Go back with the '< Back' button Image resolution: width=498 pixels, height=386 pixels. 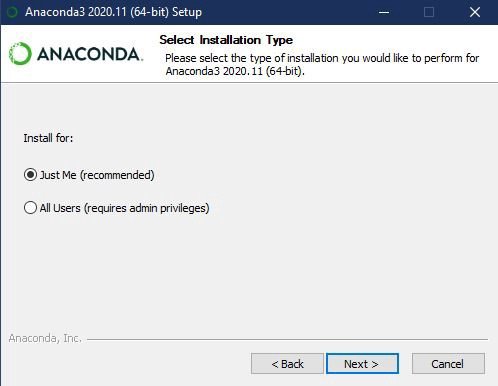[287, 364]
